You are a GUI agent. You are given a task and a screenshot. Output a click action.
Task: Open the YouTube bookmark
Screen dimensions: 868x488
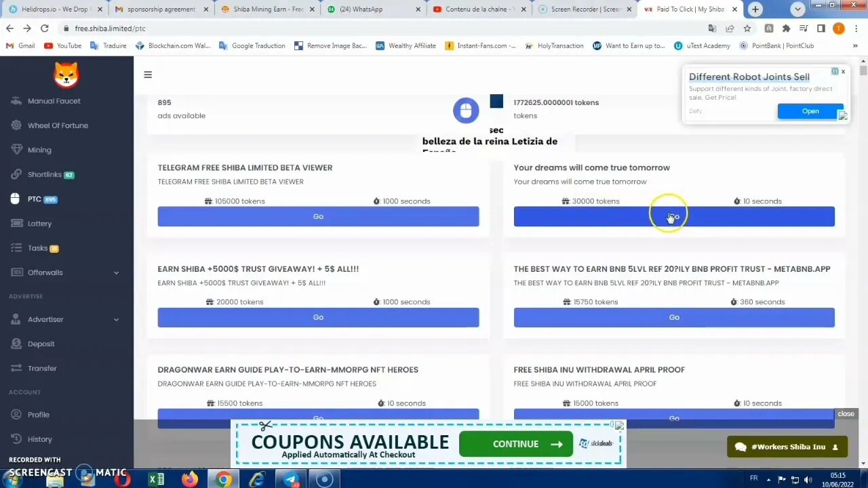click(x=63, y=45)
